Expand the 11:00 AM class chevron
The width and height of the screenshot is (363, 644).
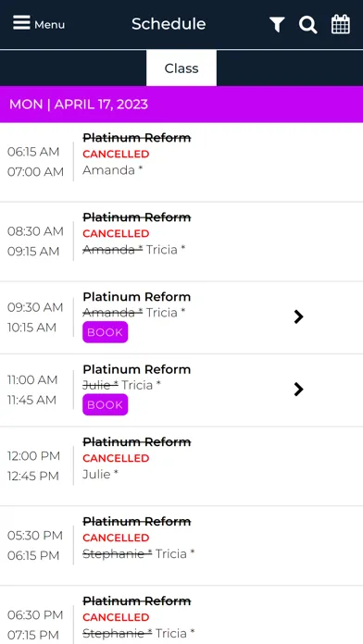299,389
